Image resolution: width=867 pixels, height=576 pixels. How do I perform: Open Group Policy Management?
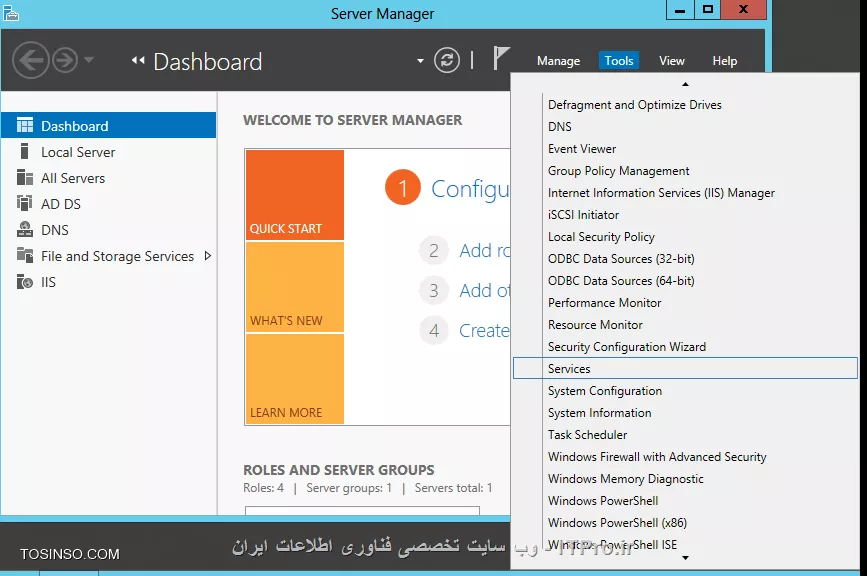685,171
